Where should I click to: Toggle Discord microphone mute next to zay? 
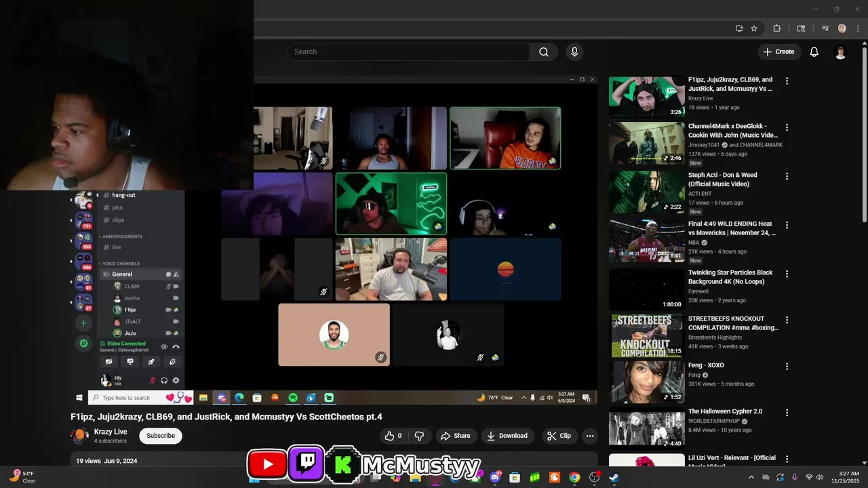tap(153, 380)
